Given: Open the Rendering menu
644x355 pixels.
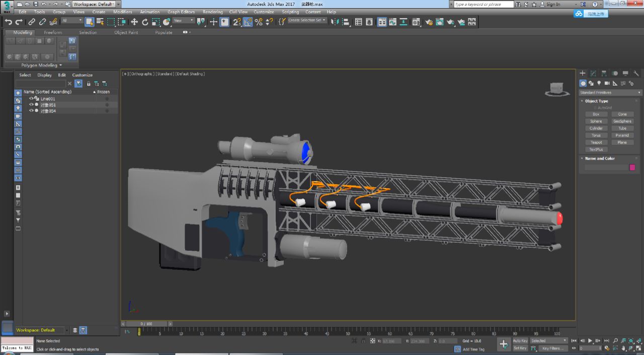Looking at the screenshot, I should (x=212, y=12).
